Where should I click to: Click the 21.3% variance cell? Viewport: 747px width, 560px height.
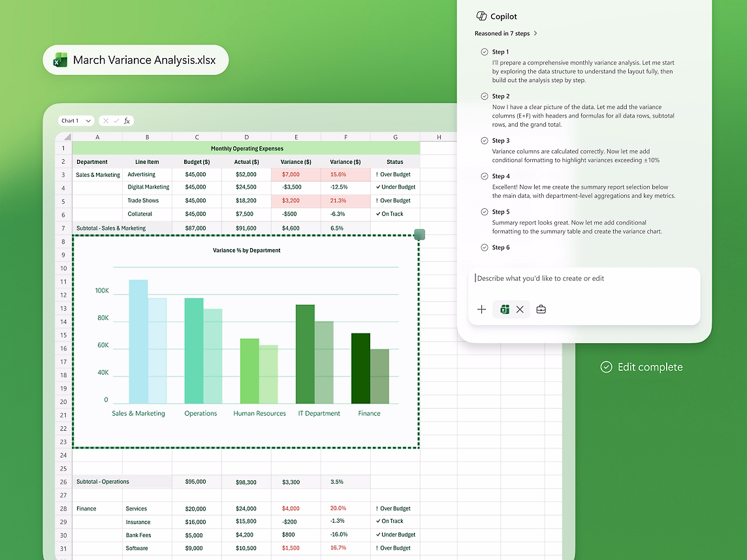point(345,200)
